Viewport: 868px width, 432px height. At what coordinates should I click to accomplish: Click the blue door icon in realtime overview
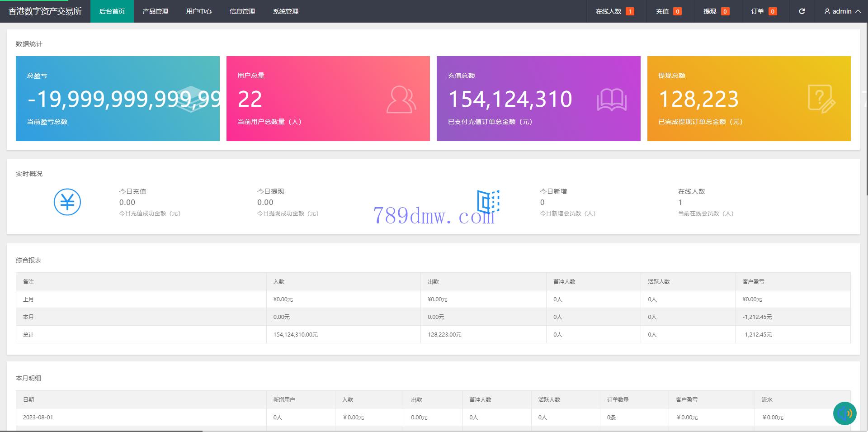488,201
